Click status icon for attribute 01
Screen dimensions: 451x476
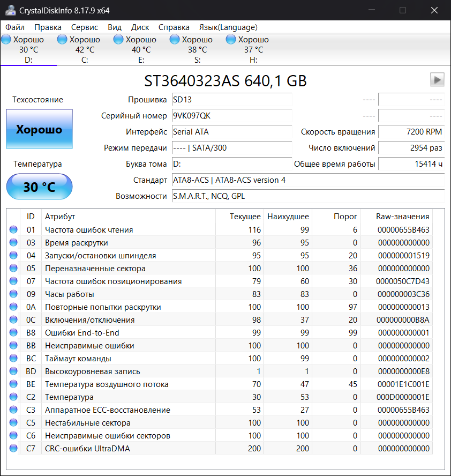(x=13, y=229)
